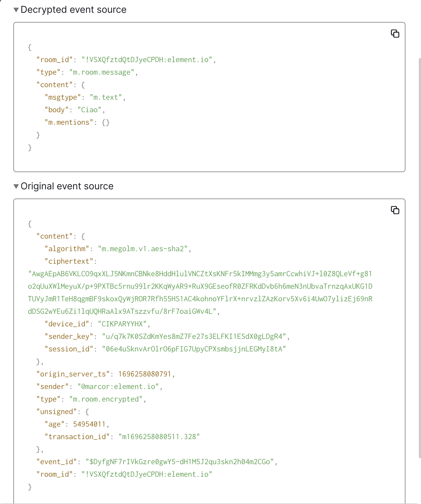The width and height of the screenshot is (421, 504).
Task: Click the origin_server_ts number 1696258080791
Action: coord(145,374)
